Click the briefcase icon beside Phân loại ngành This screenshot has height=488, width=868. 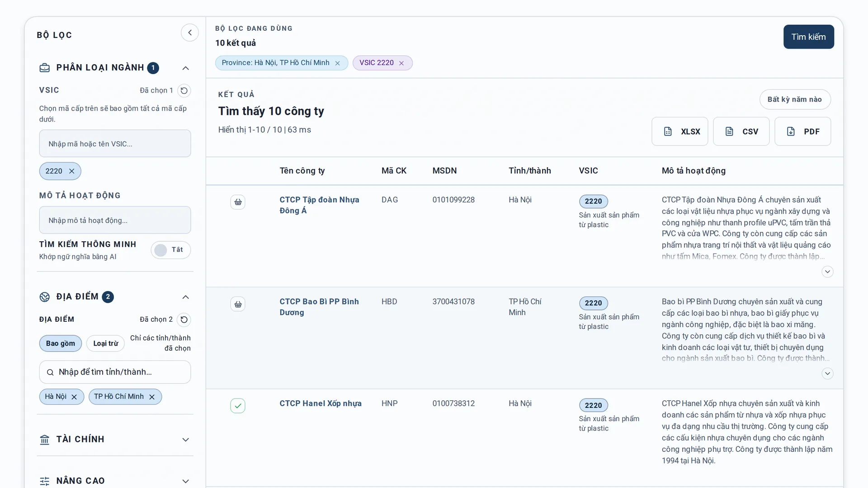click(45, 68)
